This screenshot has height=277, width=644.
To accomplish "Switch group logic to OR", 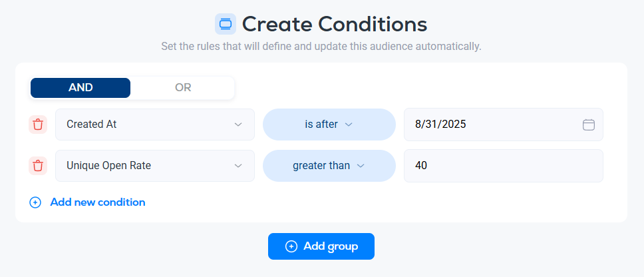I will 183,87.
